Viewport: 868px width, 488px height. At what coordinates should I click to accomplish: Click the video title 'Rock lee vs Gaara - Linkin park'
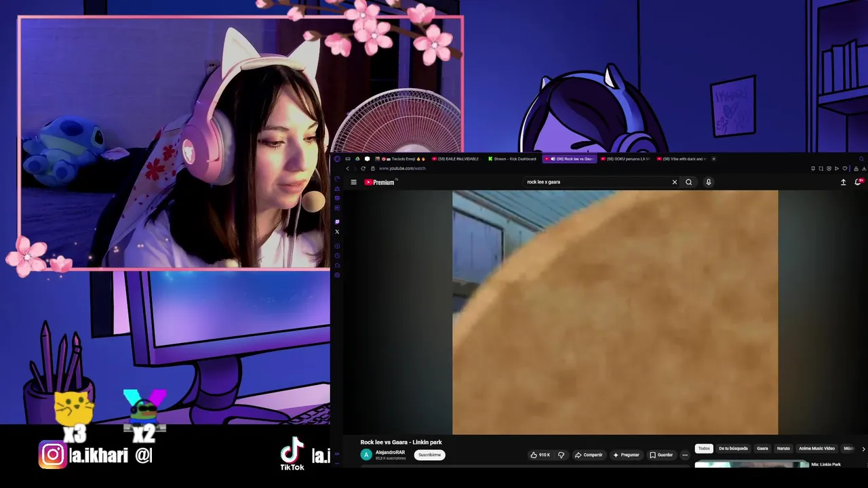point(401,442)
